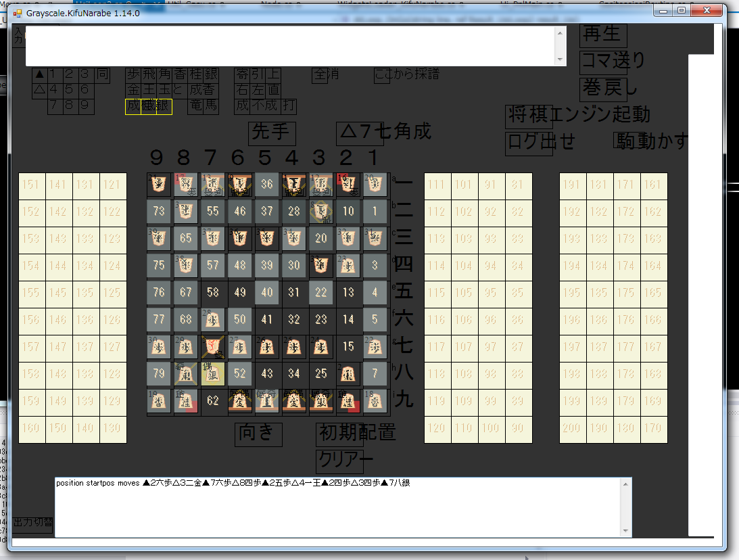Select the black gold on square 4九
Image resolution: width=739 pixels, height=560 pixels.
click(294, 400)
